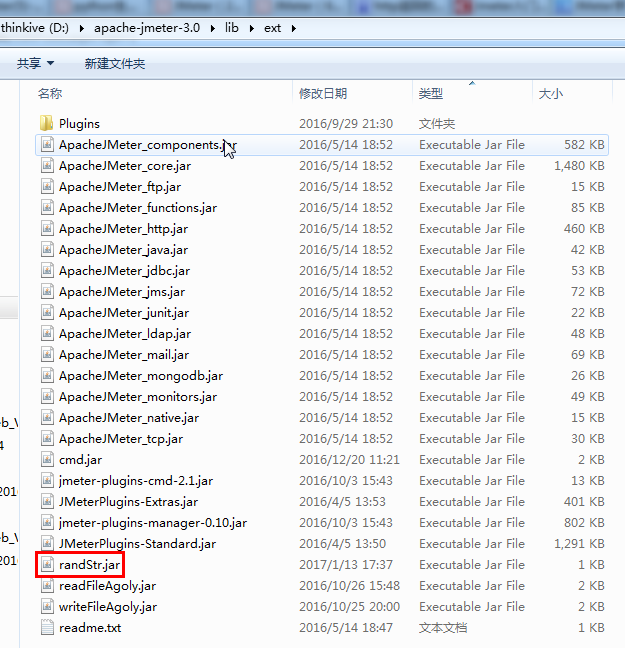Select the ApacheJMeter_java.jar file icon
This screenshot has height=648, width=625.
48,249
